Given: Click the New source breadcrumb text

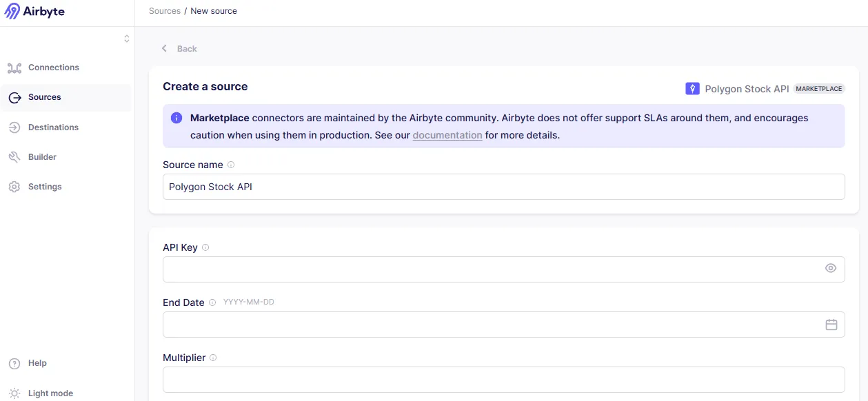Looking at the screenshot, I should (x=214, y=11).
